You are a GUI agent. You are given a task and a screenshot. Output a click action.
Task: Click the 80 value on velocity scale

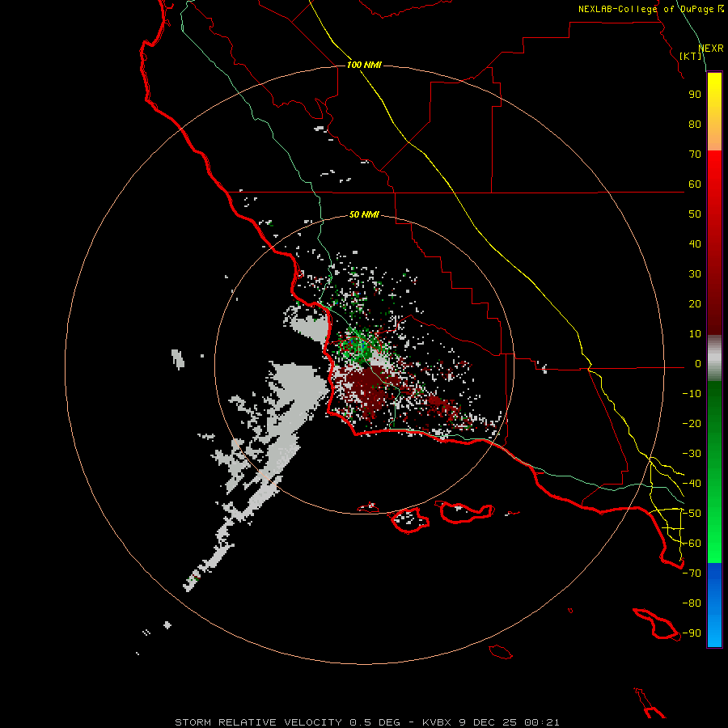(x=695, y=125)
